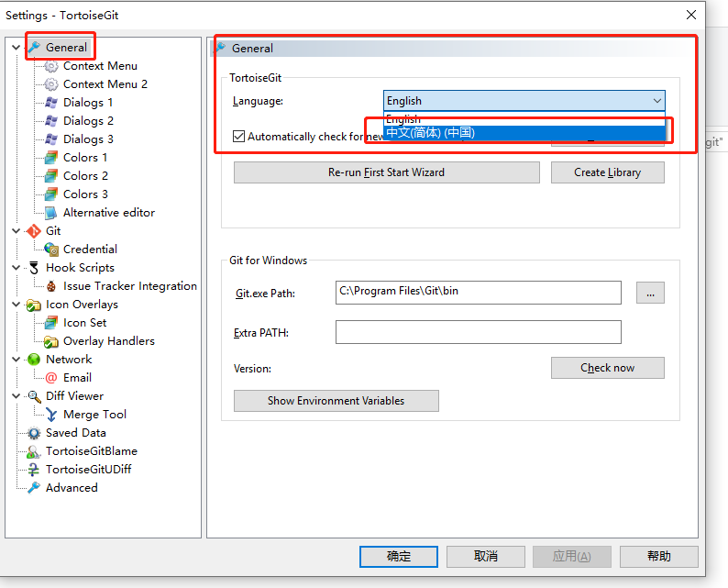Click the Context Menu 2 gear icon
The height and width of the screenshot is (588, 728).
click(51, 84)
